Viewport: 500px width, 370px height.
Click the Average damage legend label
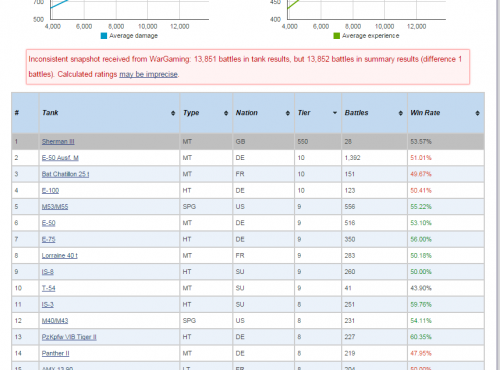(x=133, y=36)
